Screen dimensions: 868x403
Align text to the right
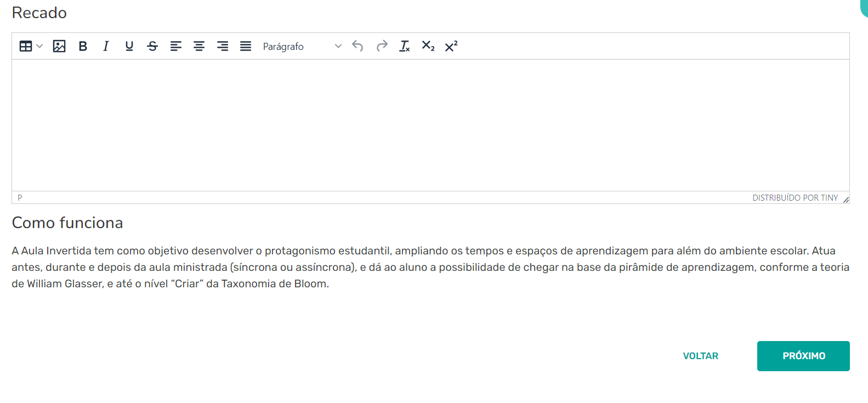[x=223, y=46]
